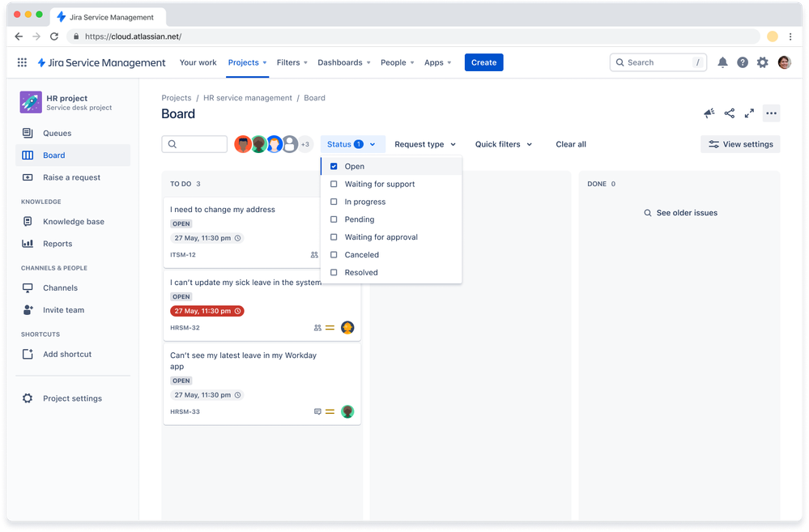809x532 pixels.
Task: Expand the Filters menu
Action: 292,62
